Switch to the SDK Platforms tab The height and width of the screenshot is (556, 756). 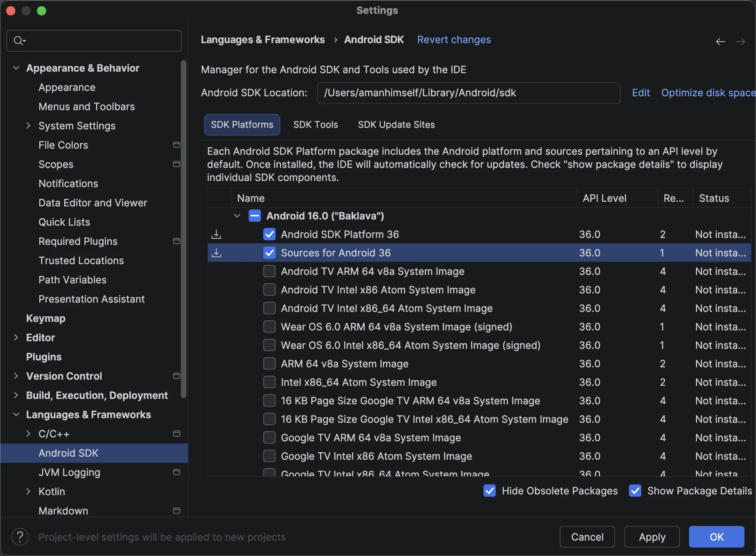(242, 125)
